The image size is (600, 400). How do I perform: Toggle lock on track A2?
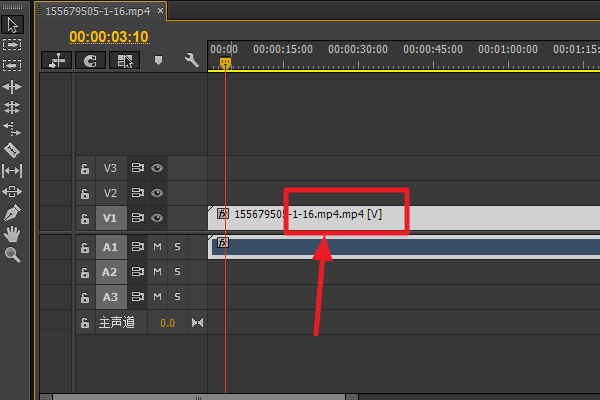click(85, 273)
